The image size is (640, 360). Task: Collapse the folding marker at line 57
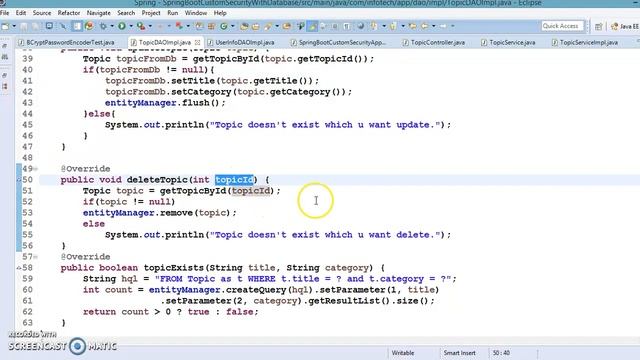pos(36,257)
